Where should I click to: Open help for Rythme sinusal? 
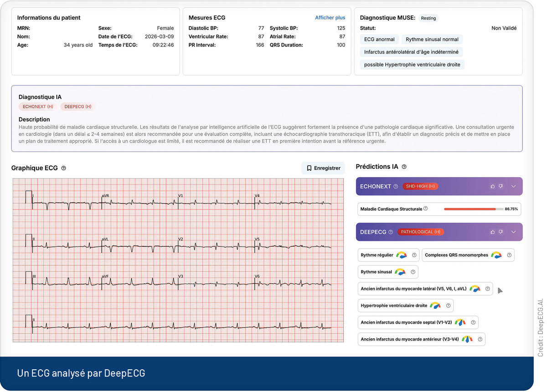click(413, 272)
